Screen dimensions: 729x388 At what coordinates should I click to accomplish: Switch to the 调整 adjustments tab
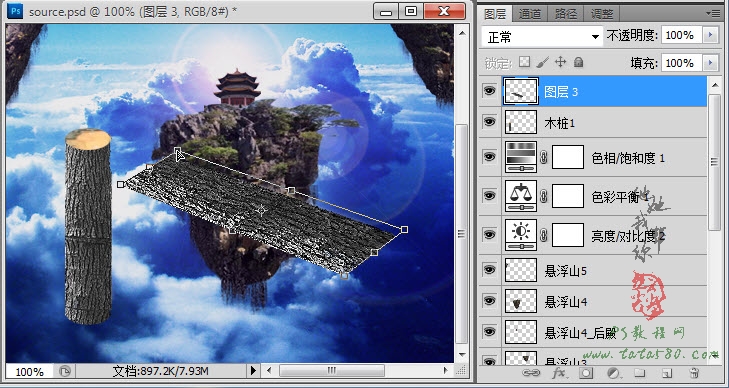click(602, 14)
